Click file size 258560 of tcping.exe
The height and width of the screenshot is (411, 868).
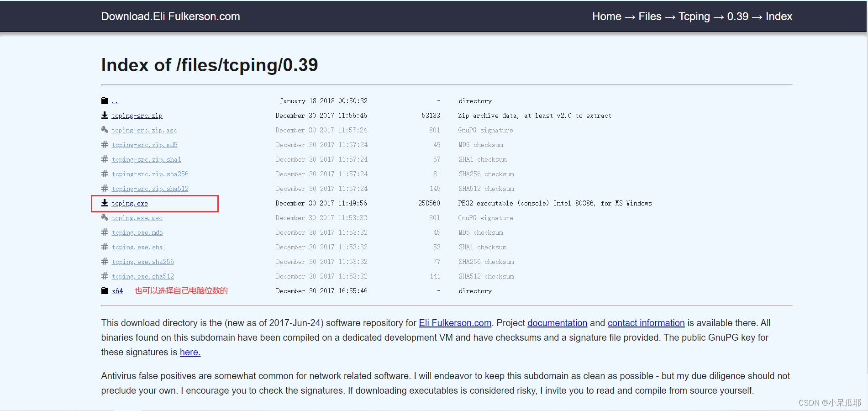click(x=429, y=203)
